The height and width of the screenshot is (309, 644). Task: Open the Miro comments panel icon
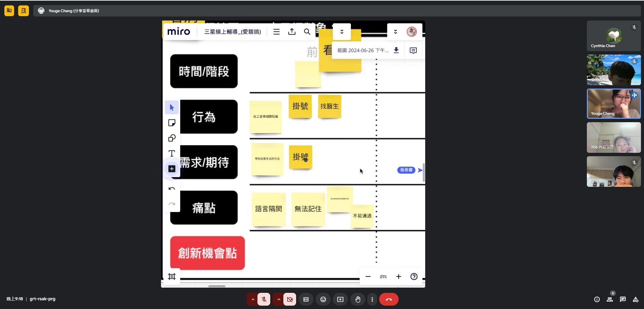pos(413,50)
